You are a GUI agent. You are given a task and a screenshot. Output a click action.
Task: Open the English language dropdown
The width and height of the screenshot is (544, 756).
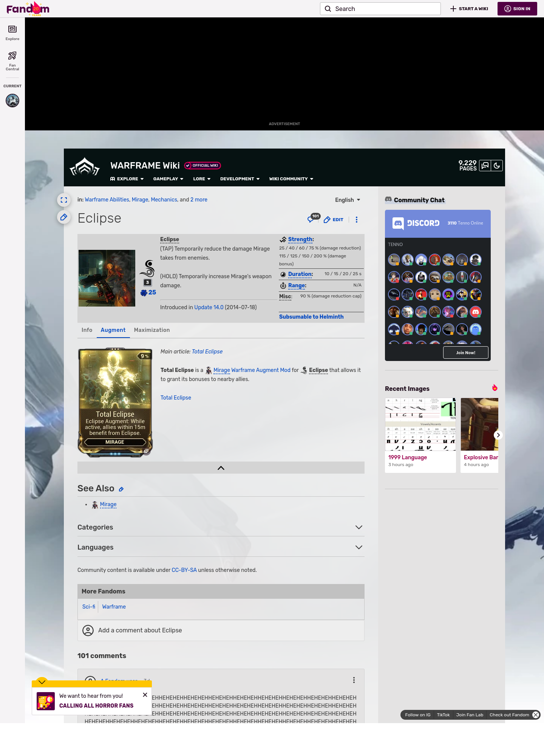pos(348,200)
